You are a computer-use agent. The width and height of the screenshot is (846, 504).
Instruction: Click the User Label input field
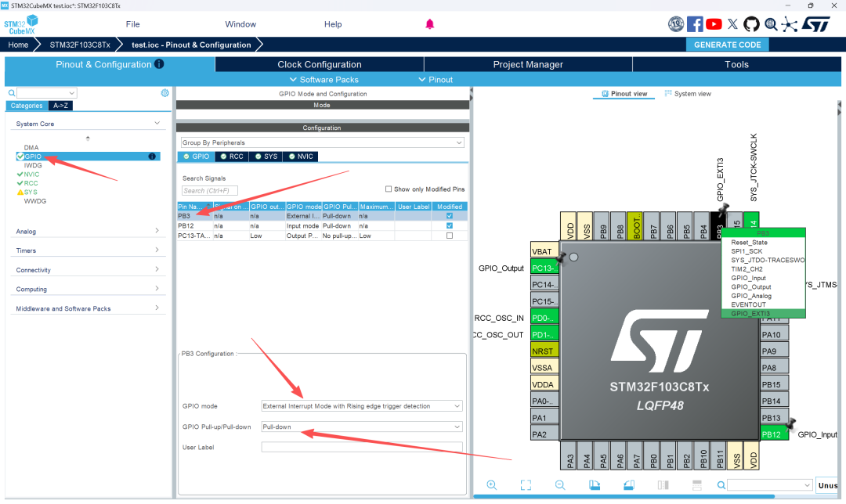click(361, 447)
